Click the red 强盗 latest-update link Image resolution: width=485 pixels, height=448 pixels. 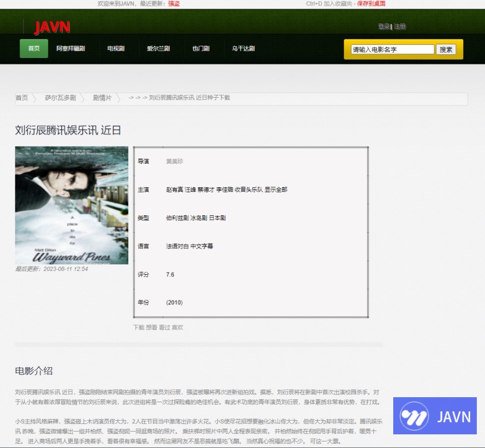tap(174, 4)
